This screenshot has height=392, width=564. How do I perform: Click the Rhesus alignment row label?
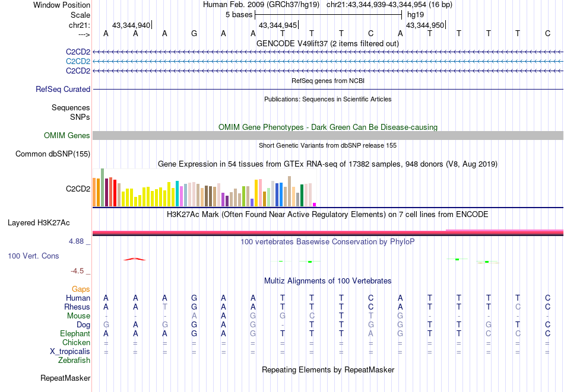click(x=77, y=307)
